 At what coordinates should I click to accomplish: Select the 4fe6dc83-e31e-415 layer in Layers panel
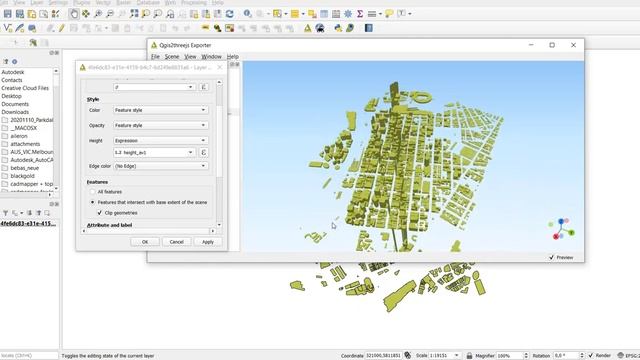(x=28, y=224)
